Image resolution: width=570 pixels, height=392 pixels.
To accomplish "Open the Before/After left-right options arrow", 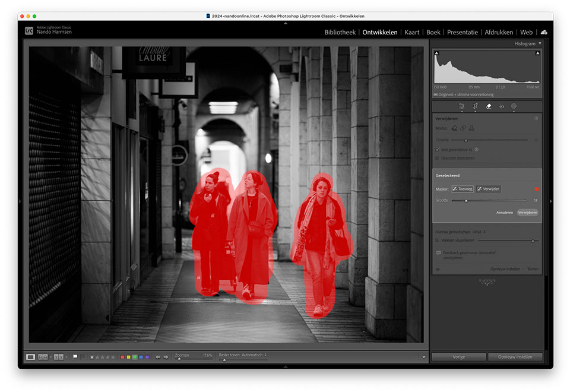I will click(x=50, y=357).
